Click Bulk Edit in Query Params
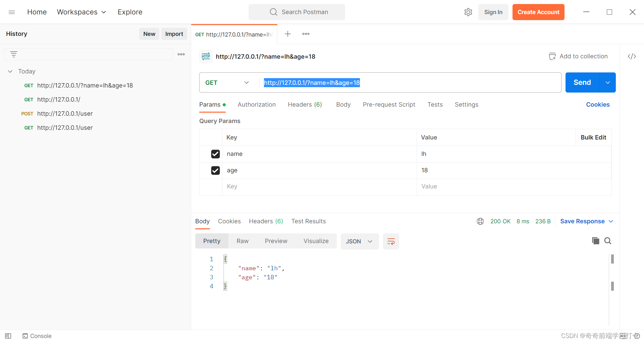 593,137
